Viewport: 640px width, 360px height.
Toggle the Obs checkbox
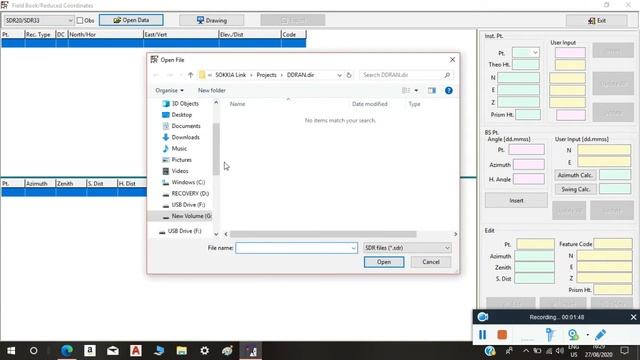(80, 20)
